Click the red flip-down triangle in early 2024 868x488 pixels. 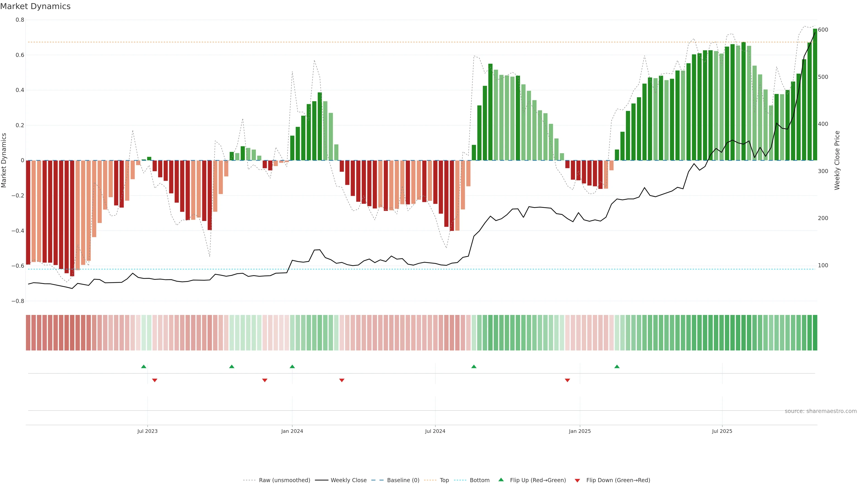point(342,380)
